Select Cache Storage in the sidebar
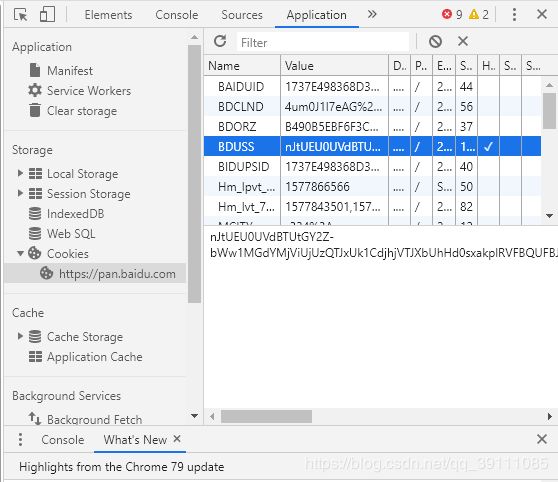The height and width of the screenshot is (482, 558). tap(85, 336)
